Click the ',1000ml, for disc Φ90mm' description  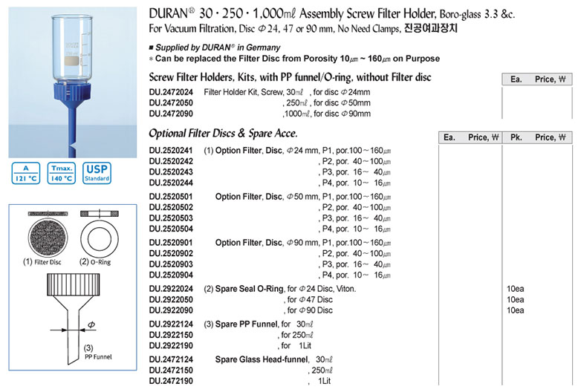click(326, 114)
